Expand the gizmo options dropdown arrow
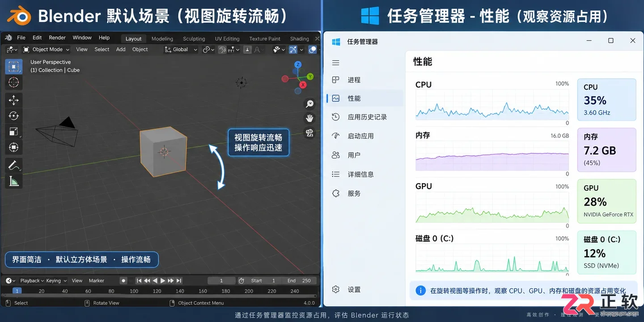The image size is (644, 322). click(x=302, y=50)
